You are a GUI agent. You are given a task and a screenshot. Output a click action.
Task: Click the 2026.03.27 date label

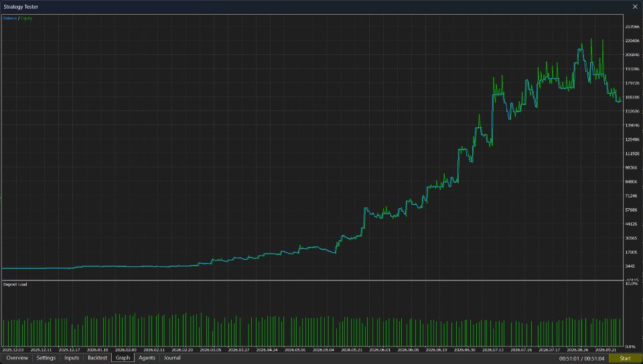(238, 350)
